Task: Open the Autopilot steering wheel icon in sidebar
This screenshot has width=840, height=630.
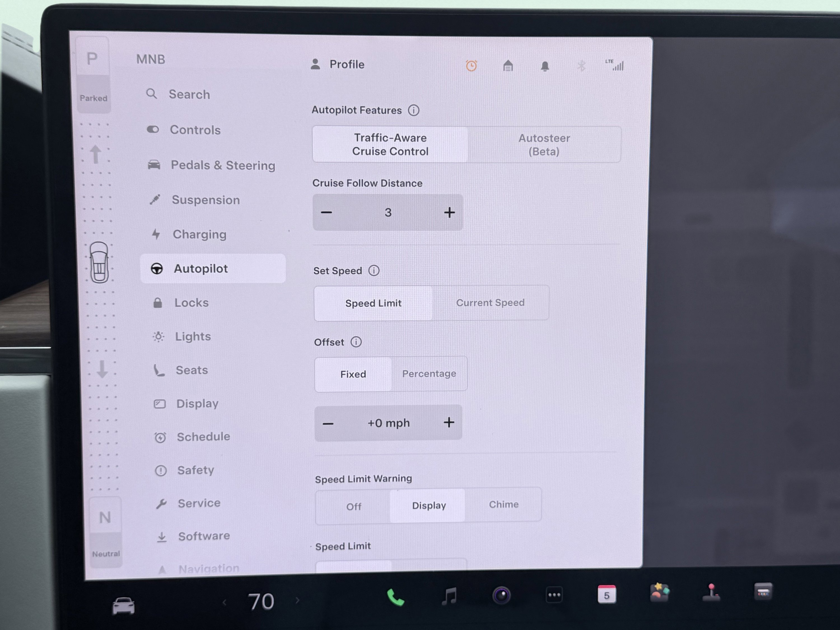Action: [157, 269]
